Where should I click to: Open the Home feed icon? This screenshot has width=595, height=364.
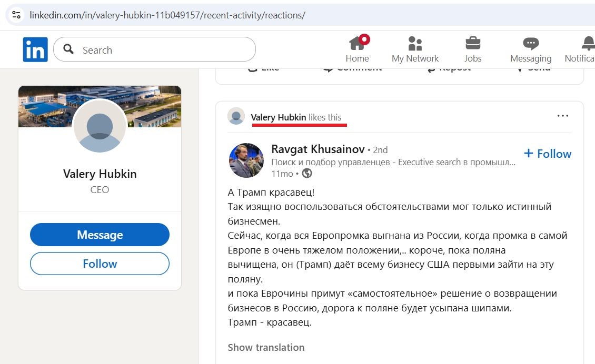click(x=357, y=43)
